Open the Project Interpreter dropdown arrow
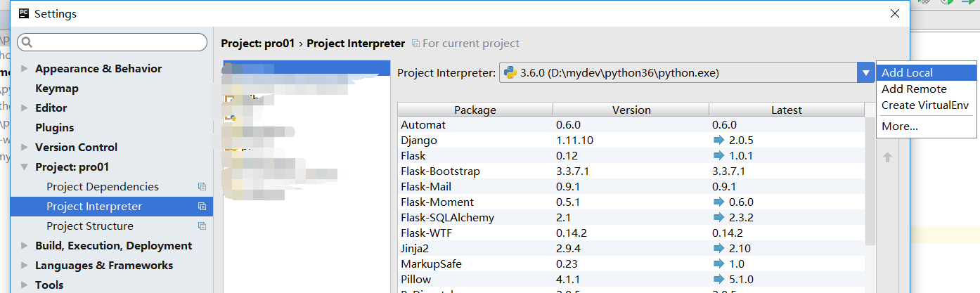Image resolution: width=980 pixels, height=293 pixels. pos(865,72)
